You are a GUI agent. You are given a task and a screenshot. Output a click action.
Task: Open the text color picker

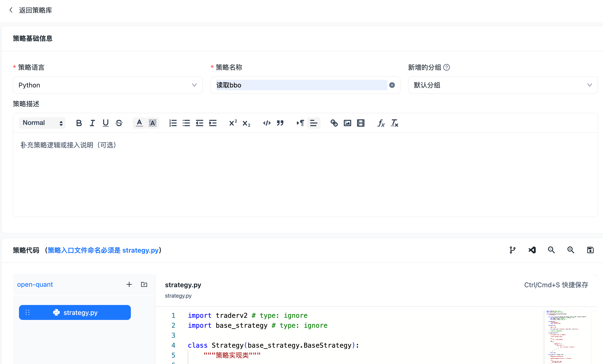(139, 123)
